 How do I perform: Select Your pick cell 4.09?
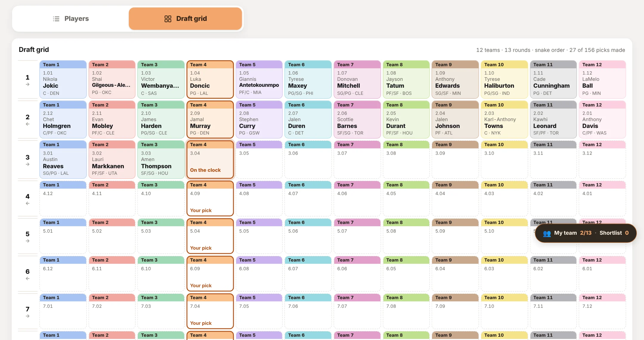point(210,198)
